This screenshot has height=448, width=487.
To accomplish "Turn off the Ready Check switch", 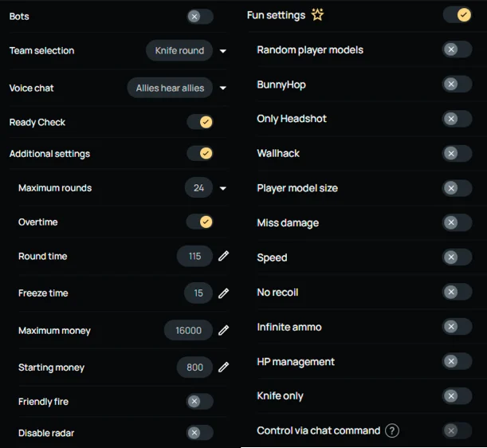I will [x=200, y=122].
